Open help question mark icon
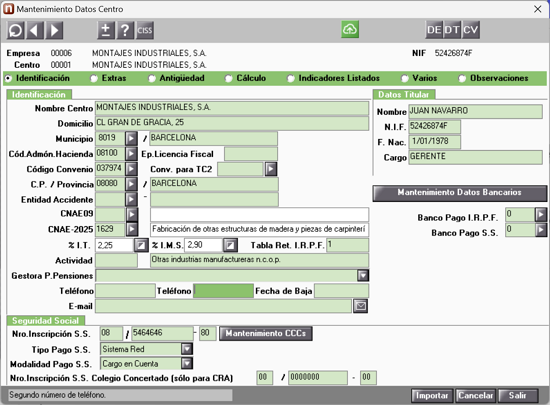 click(125, 30)
